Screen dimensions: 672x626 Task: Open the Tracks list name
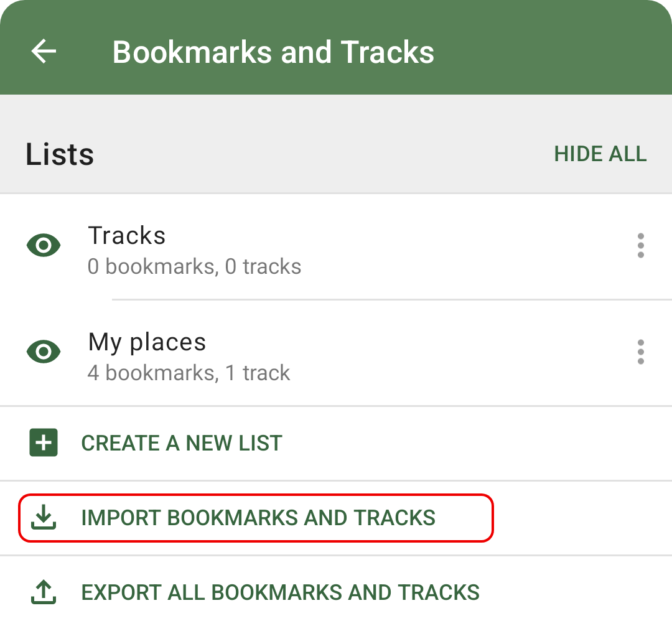click(126, 235)
